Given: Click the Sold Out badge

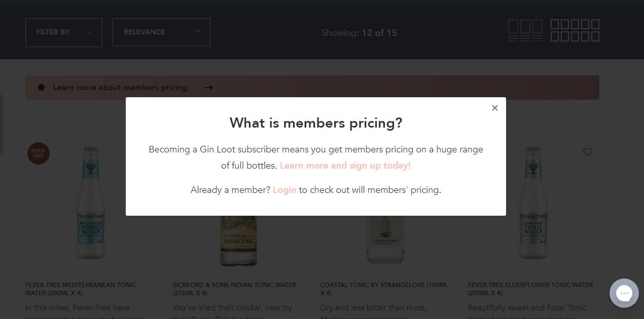Looking at the screenshot, I should pyautogui.click(x=39, y=153).
